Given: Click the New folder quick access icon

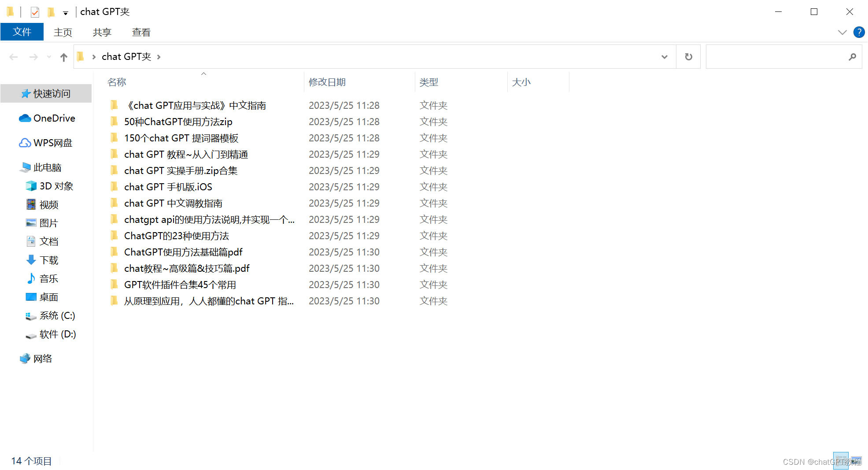Looking at the screenshot, I should coord(51,12).
